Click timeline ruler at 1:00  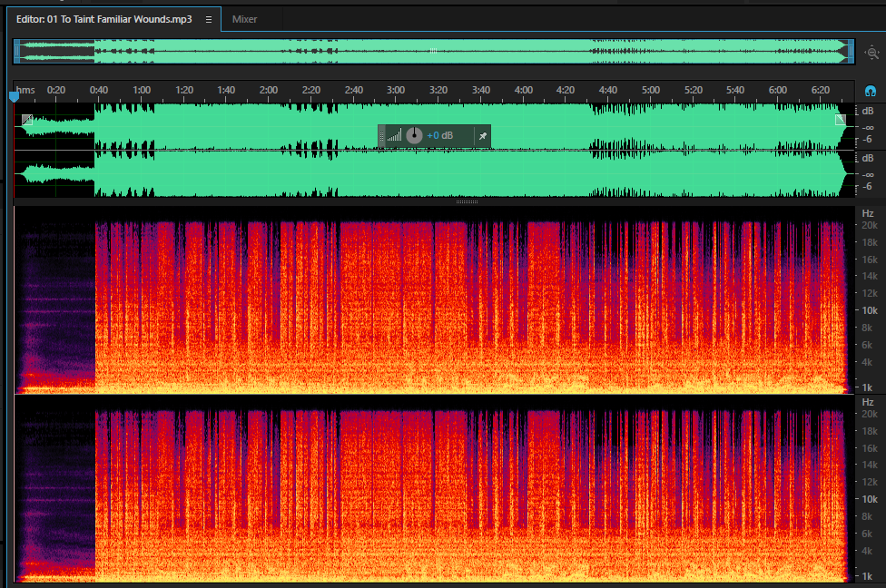(142, 91)
